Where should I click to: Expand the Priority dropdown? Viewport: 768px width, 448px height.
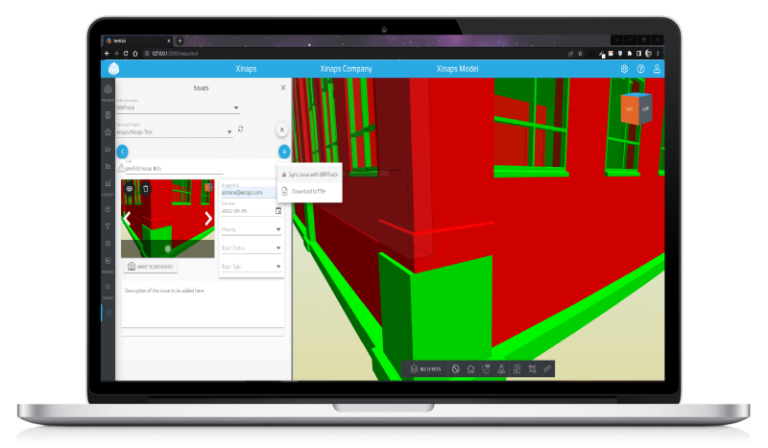[251, 229]
